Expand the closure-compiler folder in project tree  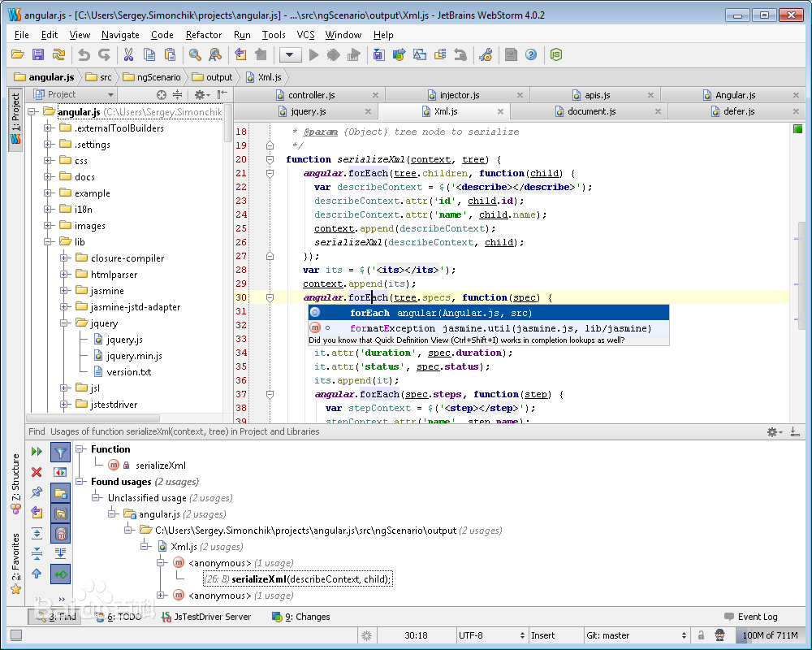pos(64,258)
